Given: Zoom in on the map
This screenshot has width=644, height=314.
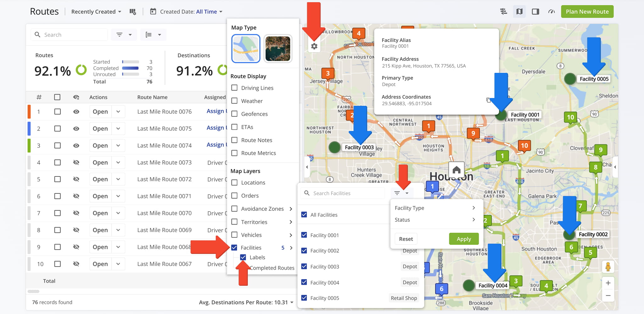Looking at the screenshot, I should click(608, 283).
